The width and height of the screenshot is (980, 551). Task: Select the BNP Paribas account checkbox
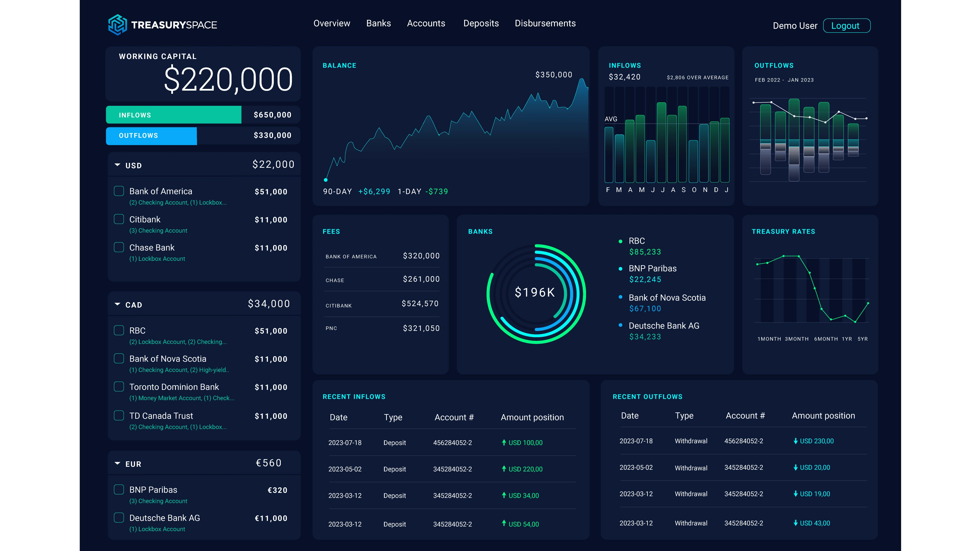[119, 489]
